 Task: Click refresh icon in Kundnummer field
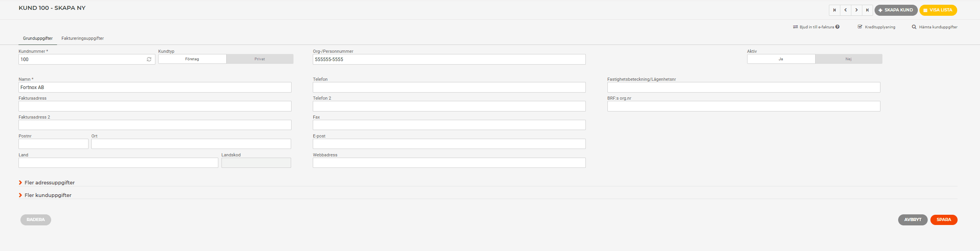(149, 59)
